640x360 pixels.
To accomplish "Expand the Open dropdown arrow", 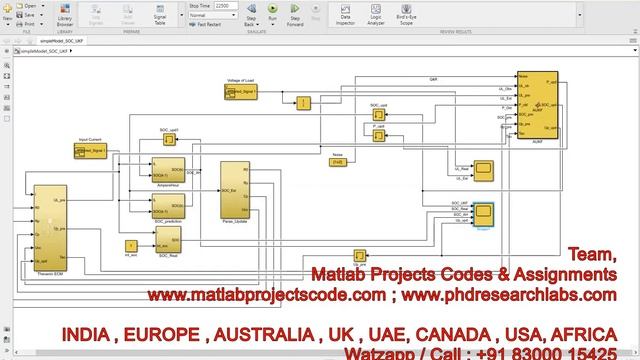I will [42, 6].
